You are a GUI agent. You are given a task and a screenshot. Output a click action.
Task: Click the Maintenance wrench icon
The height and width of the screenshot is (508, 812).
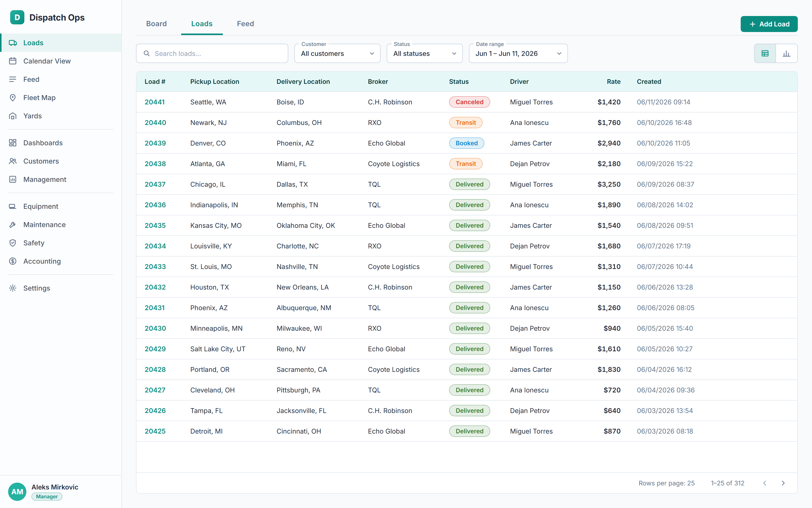[x=13, y=225]
